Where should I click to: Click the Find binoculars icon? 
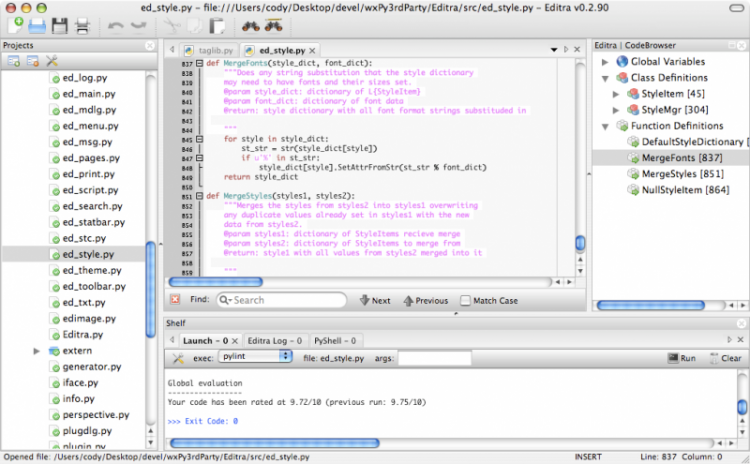coord(250,26)
